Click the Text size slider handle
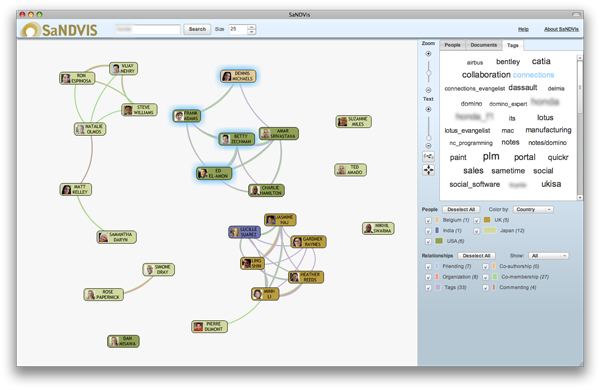This screenshot has width=600, height=389. [x=428, y=138]
